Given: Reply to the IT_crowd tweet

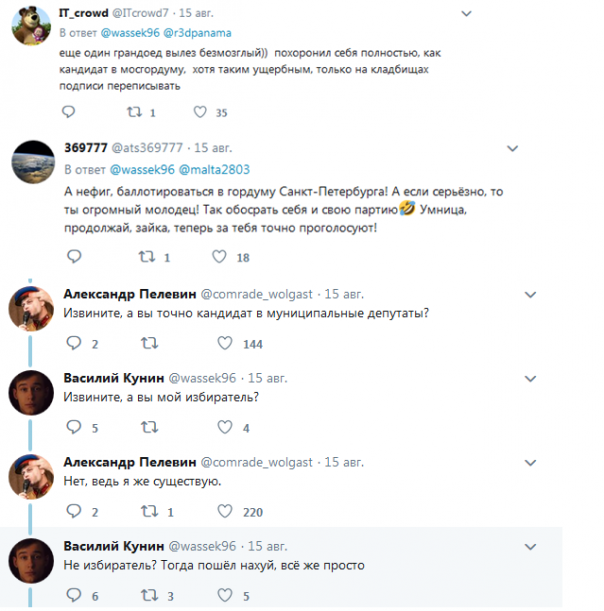Looking at the screenshot, I should point(70,113).
